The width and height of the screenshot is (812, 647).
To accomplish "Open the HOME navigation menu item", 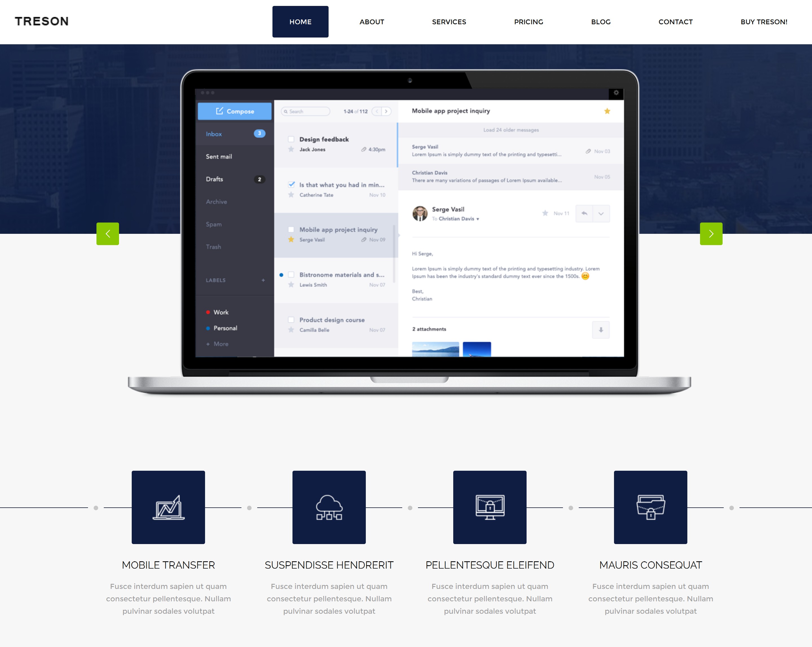I will (x=300, y=22).
